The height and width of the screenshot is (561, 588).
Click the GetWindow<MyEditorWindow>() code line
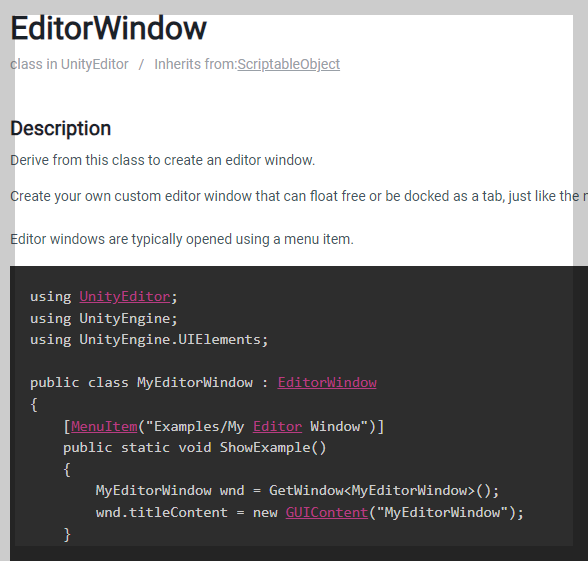click(x=297, y=491)
